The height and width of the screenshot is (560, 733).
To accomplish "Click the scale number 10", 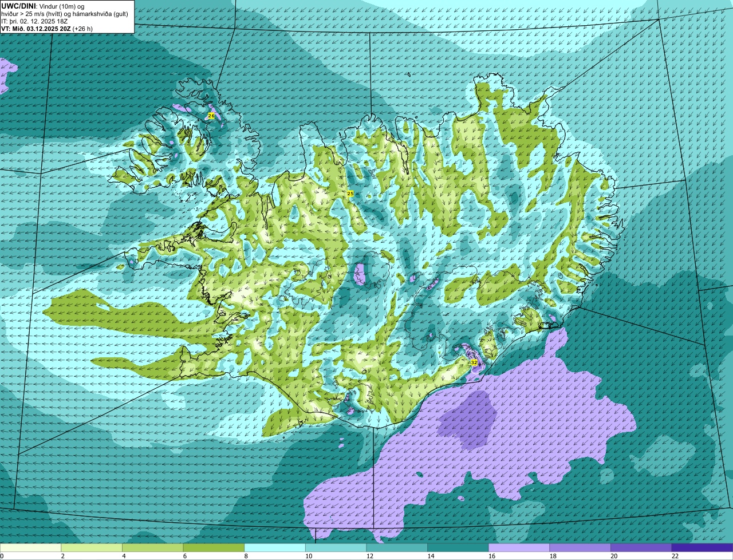I will pos(309,556).
